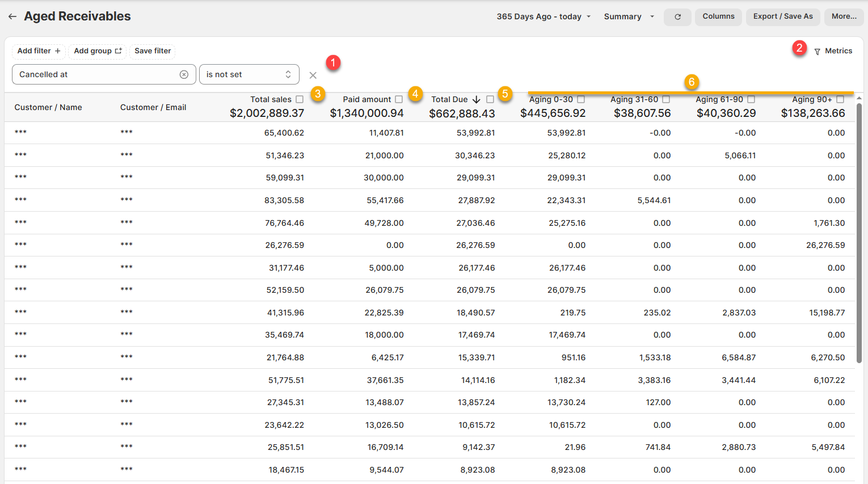The width and height of the screenshot is (868, 484).
Task: Open the 365 Days Ago - today date range dropdown
Action: [x=543, y=17]
